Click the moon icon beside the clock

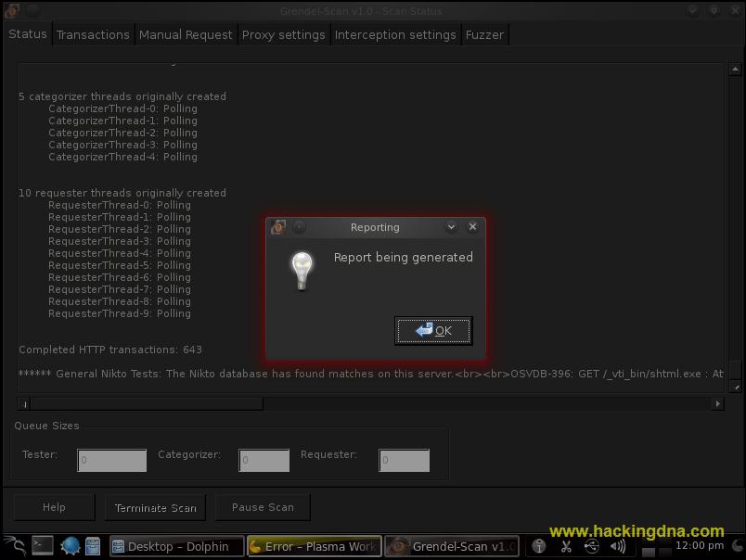[x=736, y=546]
